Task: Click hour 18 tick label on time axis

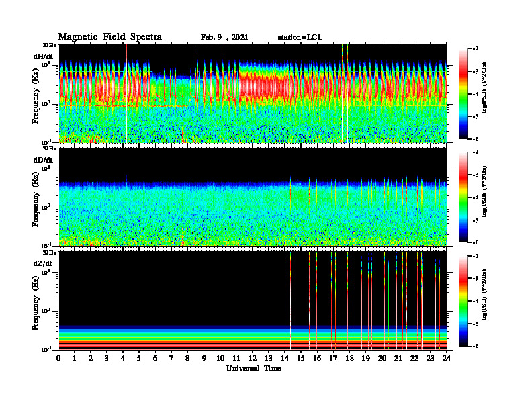Action: tap(349, 359)
